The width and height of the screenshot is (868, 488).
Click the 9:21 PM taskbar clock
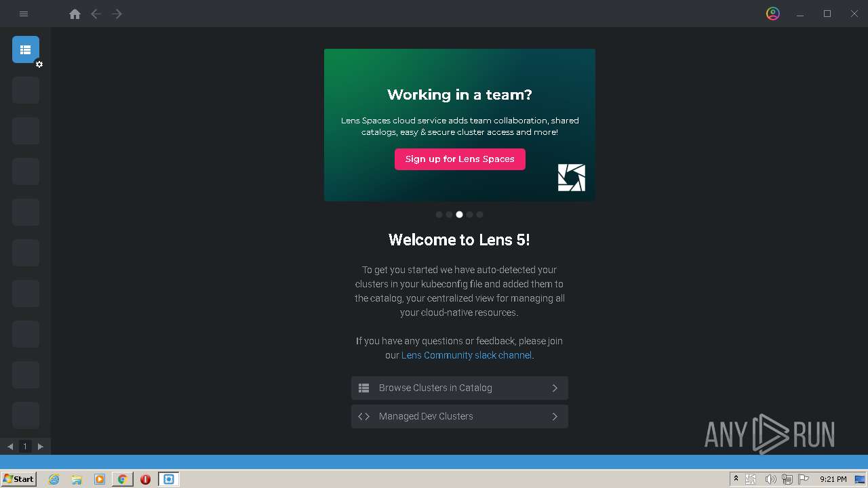[x=833, y=479]
